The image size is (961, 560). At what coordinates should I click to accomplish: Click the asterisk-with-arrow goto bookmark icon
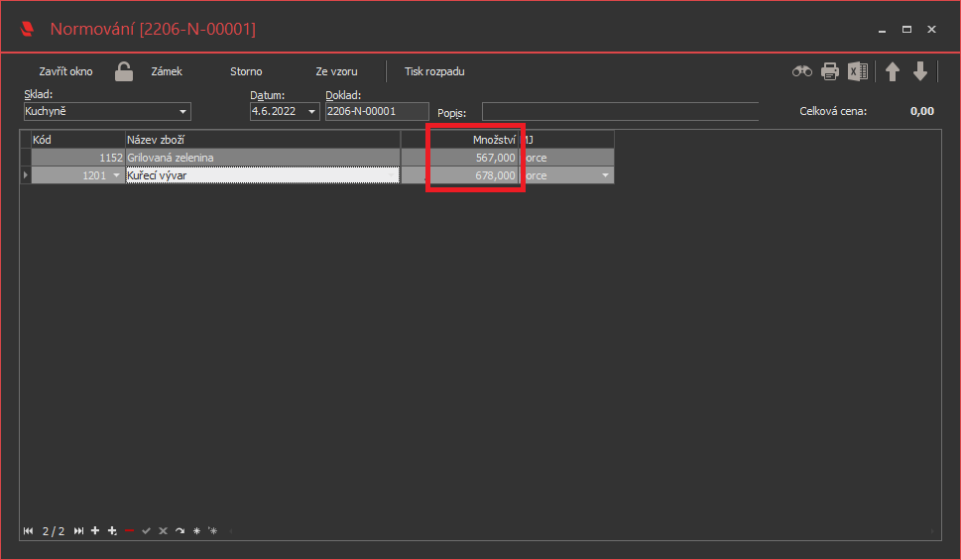[212, 530]
